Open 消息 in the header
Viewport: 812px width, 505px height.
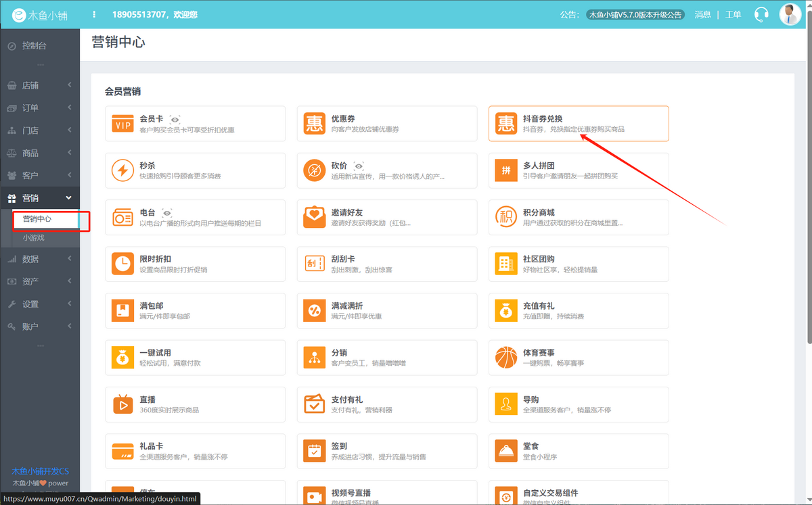tap(702, 14)
